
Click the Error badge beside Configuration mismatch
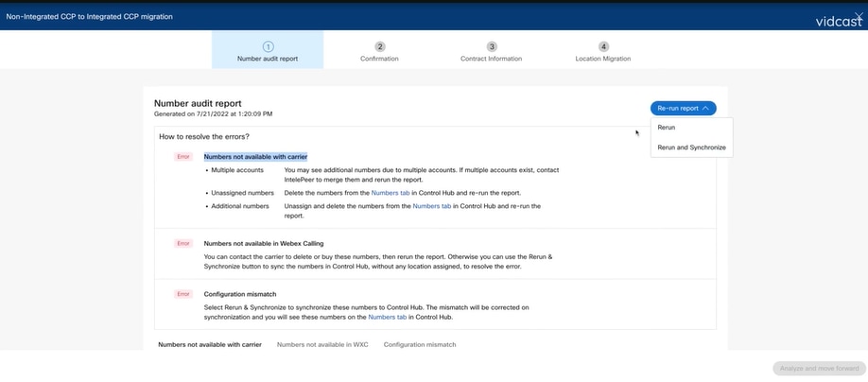pyautogui.click(x=183, y=294)
